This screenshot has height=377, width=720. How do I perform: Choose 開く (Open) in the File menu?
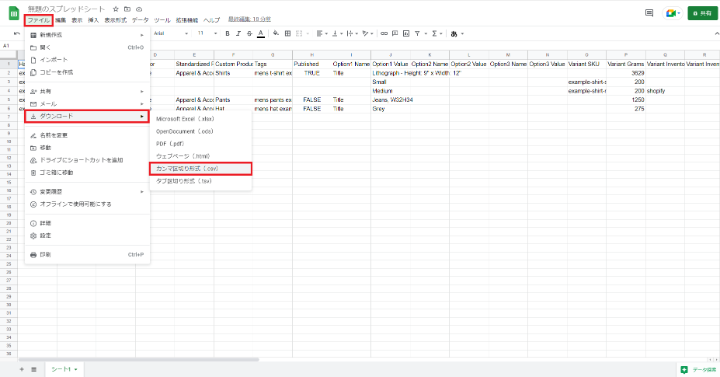point(87,47)
